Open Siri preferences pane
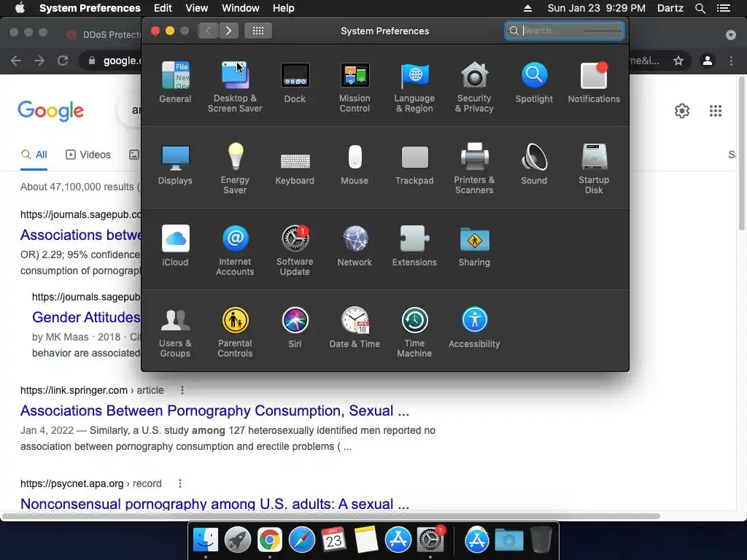 295,327
